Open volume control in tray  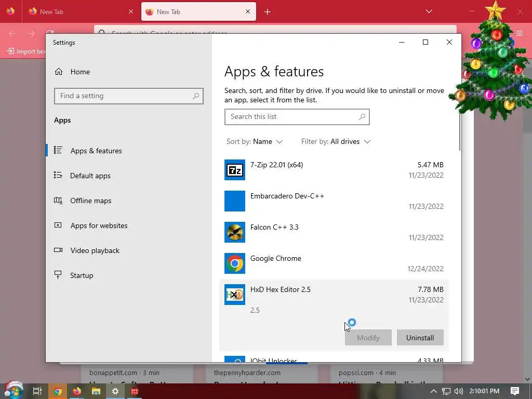click(459, 391)
